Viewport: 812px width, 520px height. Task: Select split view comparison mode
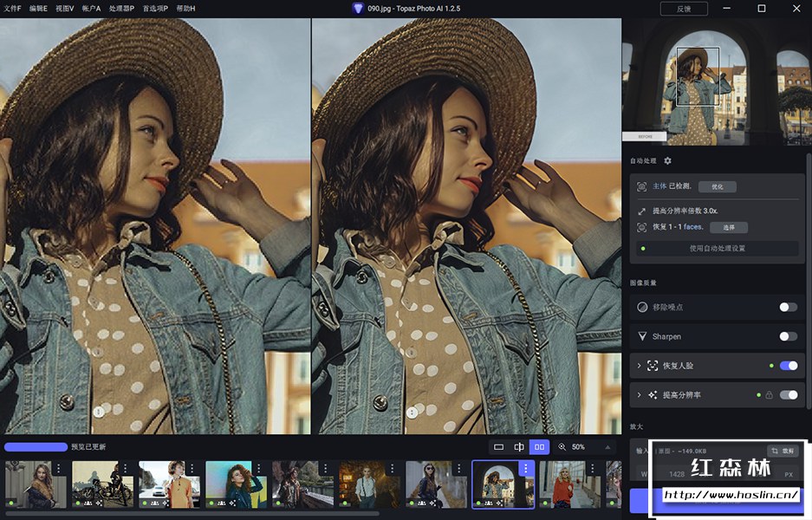pos(519,447)
